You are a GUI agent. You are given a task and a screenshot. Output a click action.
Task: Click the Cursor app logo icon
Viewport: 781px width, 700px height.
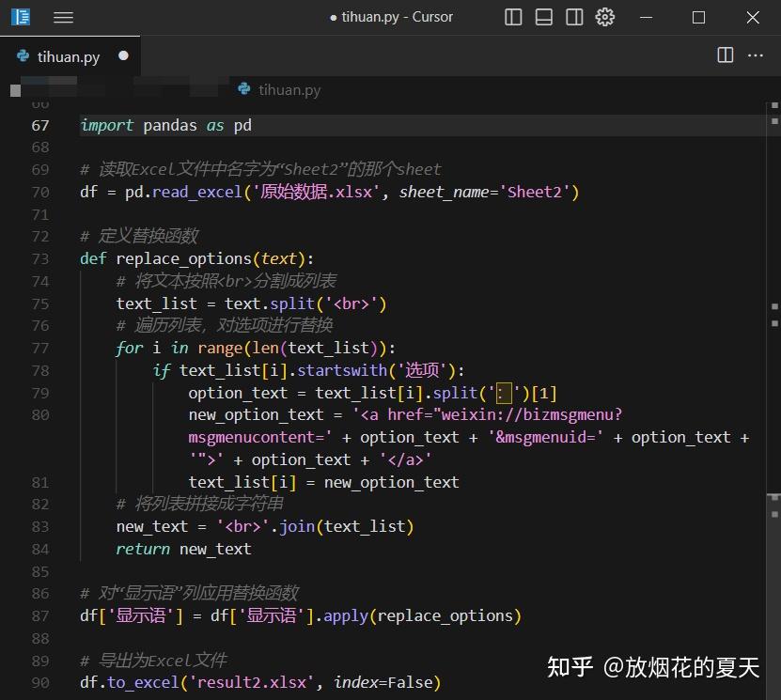click(x=21, y=17)
